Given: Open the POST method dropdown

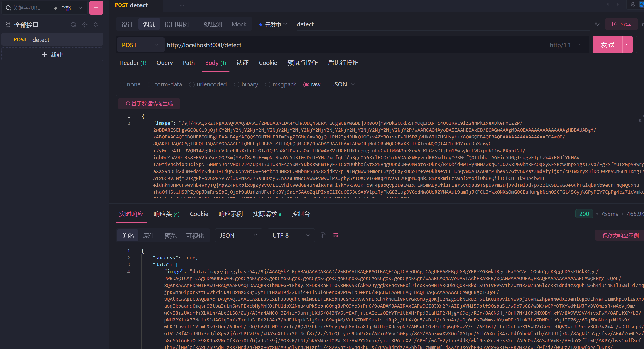Looking at the screenshot, I should [x=140, y=45].
